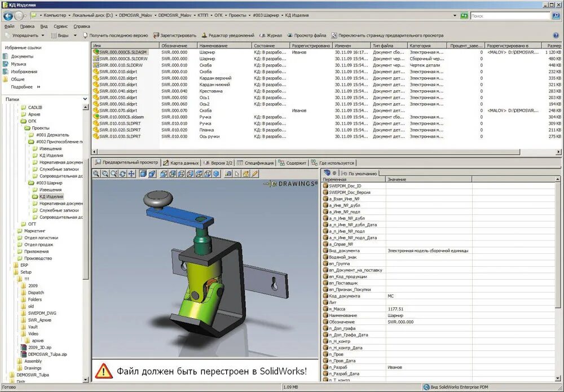The width and height of the screenshot is (564, 392).
Task: Select the rotate view tool in preview toolbar
Action: click(x=122, y=174)
